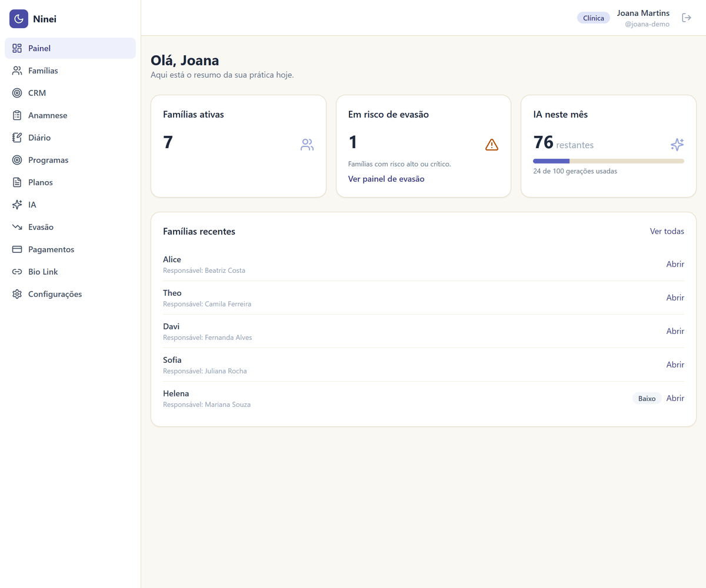
Task: Click the name Davi in the list
Action: pos(171,326)
